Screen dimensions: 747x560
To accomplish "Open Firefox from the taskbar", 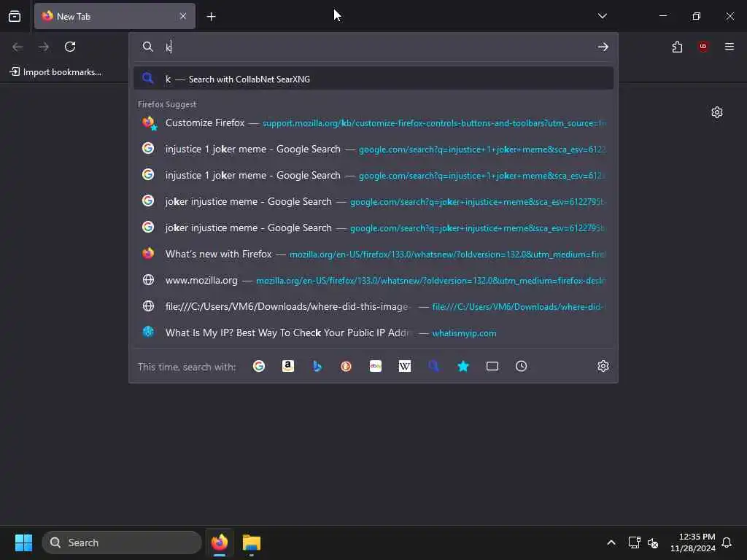I will tap(219, 542).
